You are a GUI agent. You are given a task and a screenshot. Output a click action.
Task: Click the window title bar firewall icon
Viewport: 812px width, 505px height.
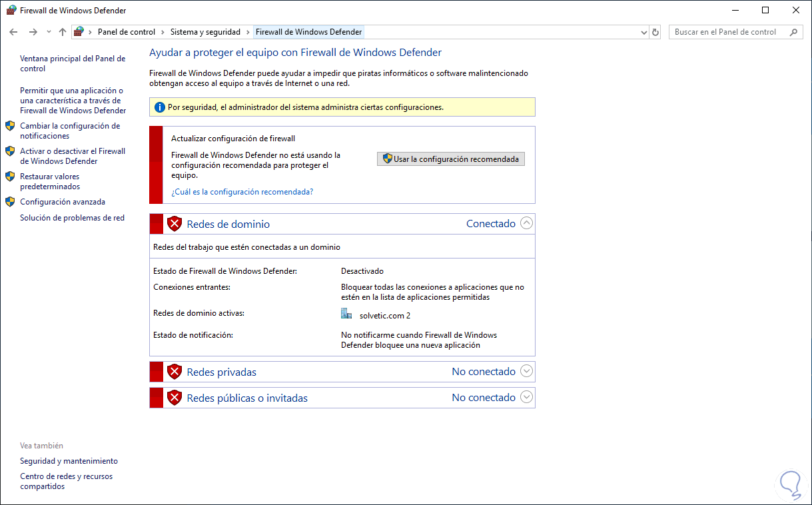tap(11, 11)
